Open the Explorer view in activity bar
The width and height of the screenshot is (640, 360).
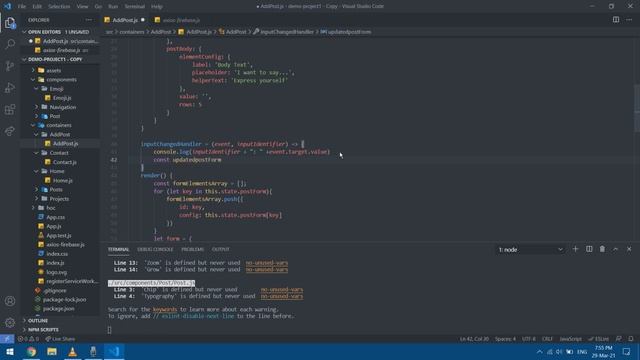tap(10, 23)
